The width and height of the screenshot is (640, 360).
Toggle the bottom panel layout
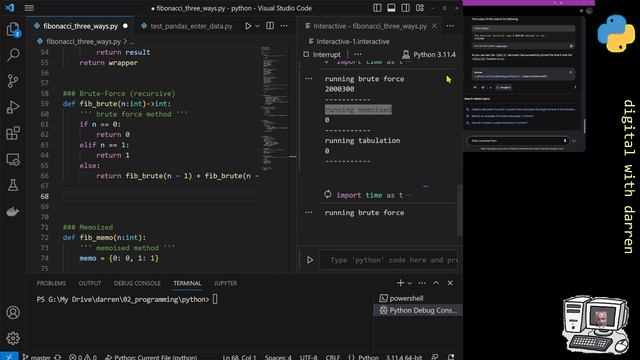coord(391,8)
